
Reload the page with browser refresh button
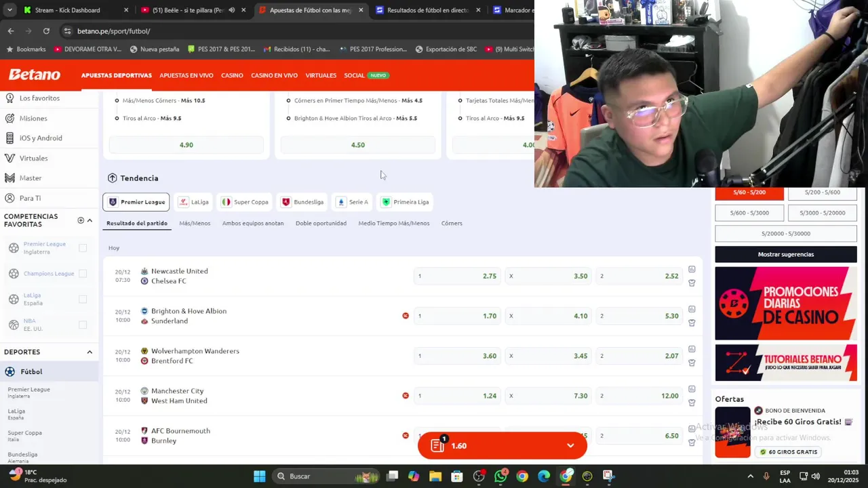click(x=46, y=31)
